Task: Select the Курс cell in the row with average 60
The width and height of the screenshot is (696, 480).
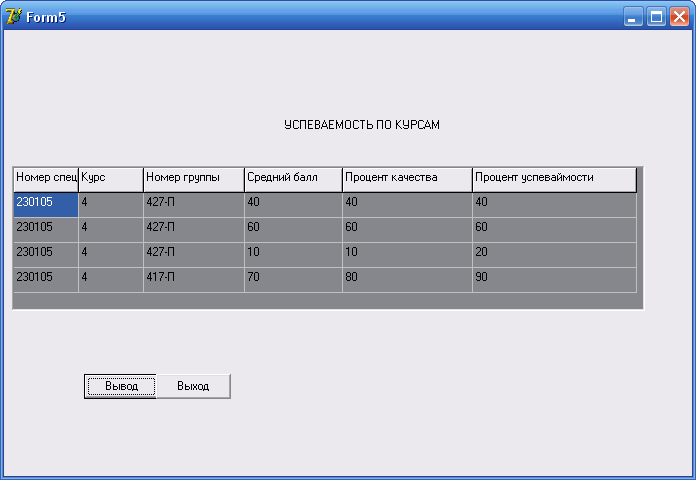Action: point(111,230)
